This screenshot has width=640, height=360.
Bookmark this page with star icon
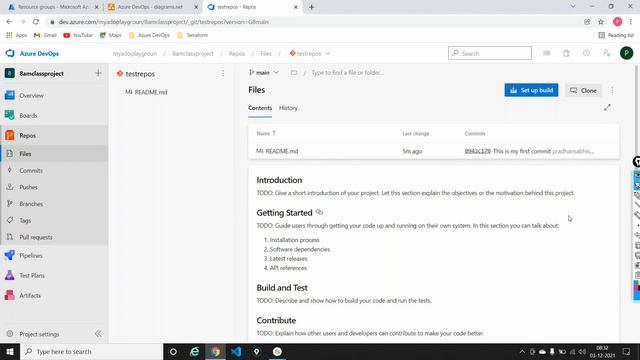point(601,22)
